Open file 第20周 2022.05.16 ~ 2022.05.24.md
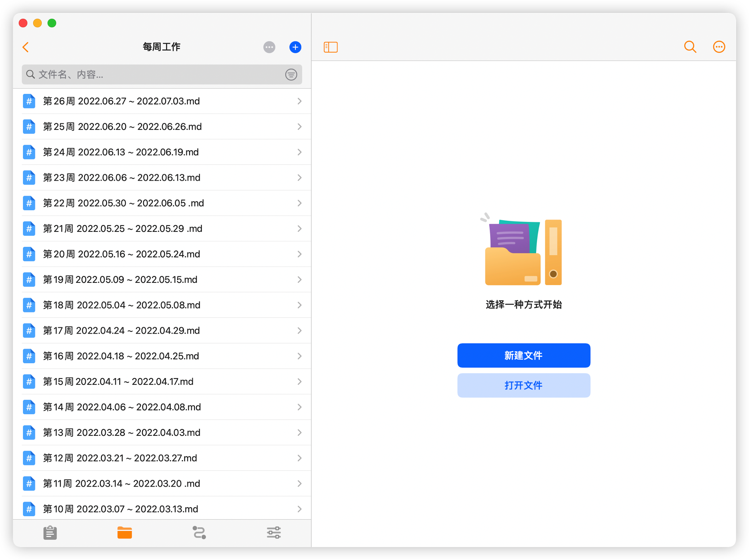 coord(162,254)
